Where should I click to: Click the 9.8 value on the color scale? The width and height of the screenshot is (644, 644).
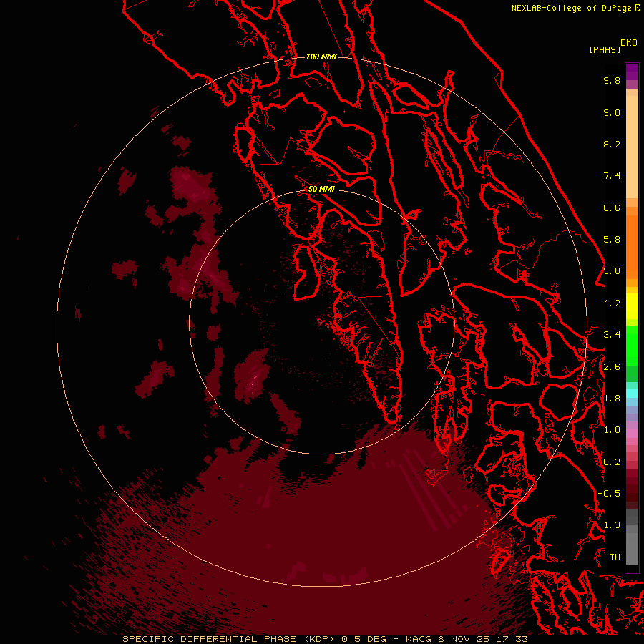click(x=612, y=80)
